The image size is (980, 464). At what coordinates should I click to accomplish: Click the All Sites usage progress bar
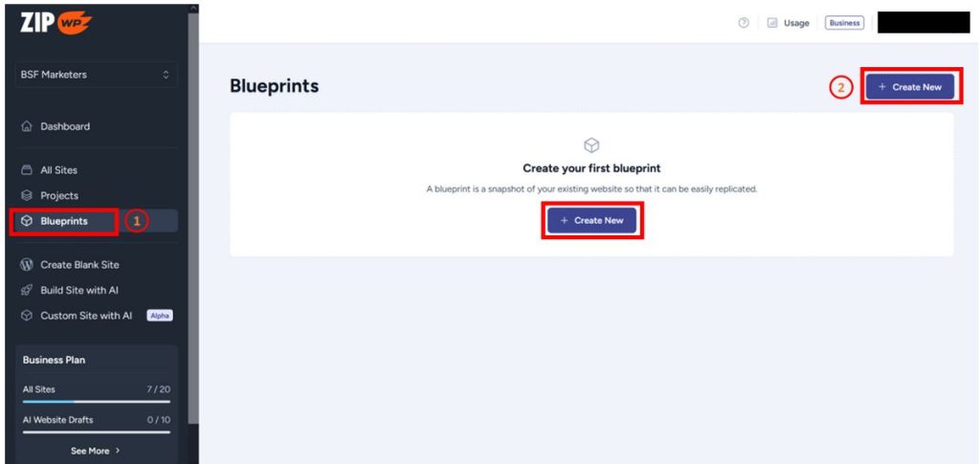(x=97, y=402)
